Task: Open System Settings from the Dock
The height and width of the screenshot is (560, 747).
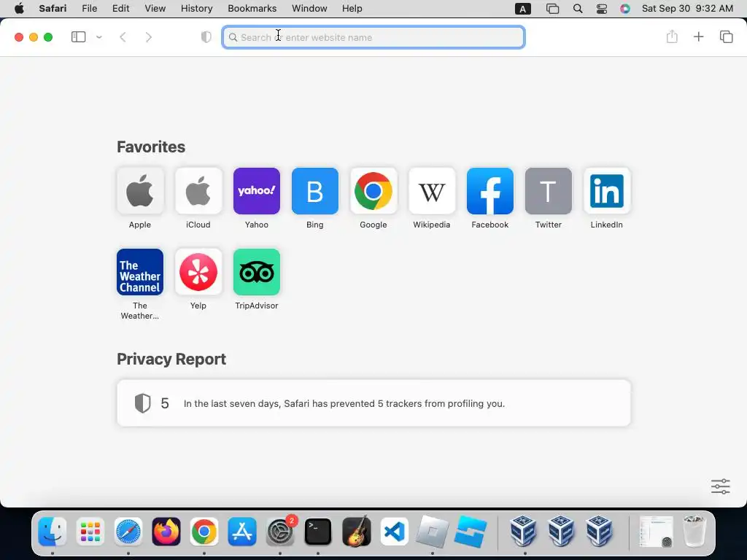Action: [280, 532]
